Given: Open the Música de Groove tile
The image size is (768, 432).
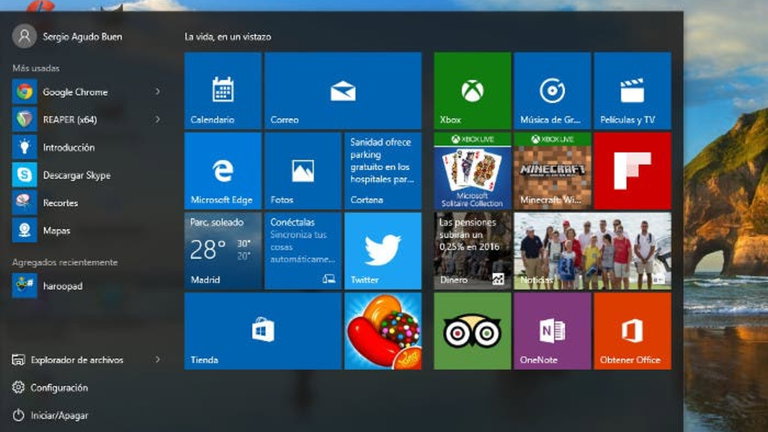Looking at the screenshot, I should coord(552,91).
